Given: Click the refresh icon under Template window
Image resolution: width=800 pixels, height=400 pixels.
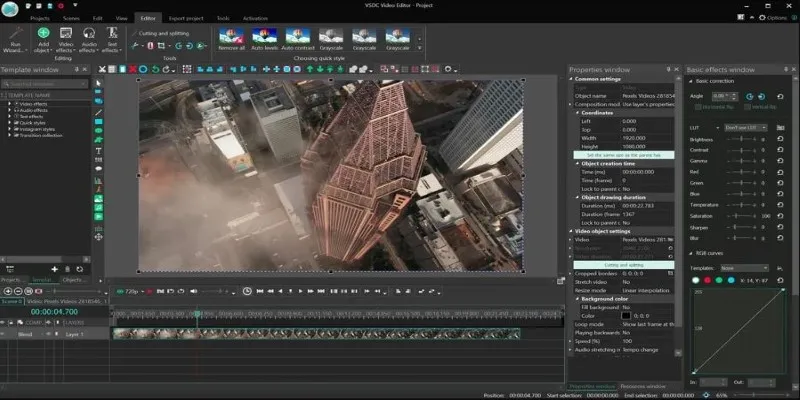Looking at the screenshot, I should click(80, 269).
